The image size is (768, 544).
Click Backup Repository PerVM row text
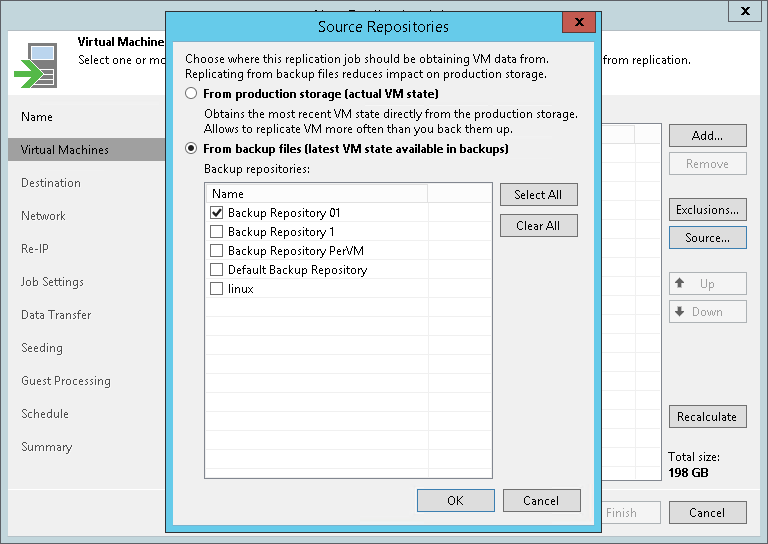[x=296, y=251]
